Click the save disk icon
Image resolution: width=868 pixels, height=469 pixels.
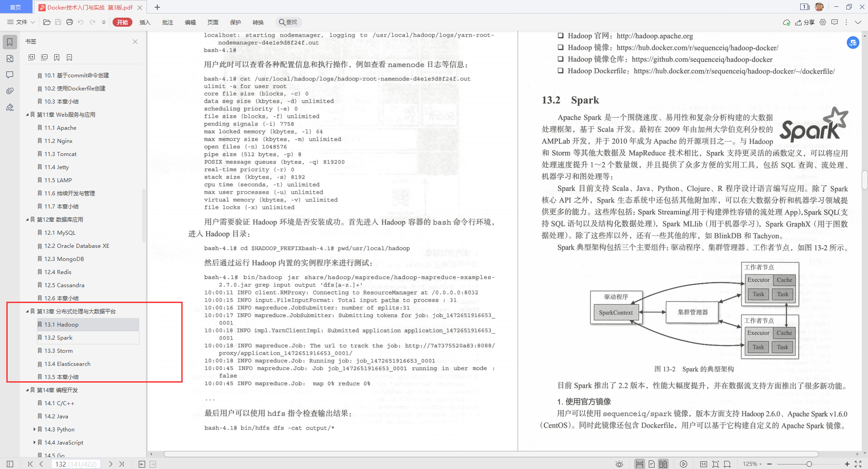pyautogui.click(x=58, y=22)
